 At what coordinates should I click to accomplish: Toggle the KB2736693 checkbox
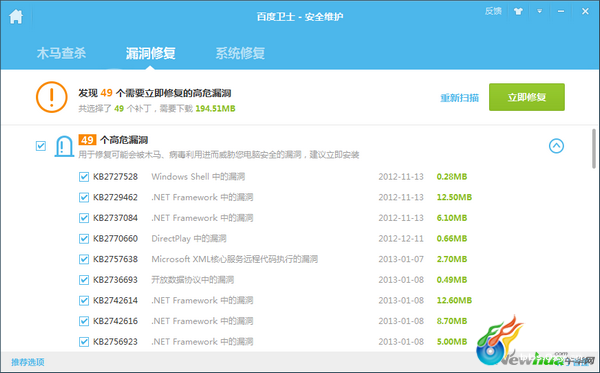click(x=84, y=280)
